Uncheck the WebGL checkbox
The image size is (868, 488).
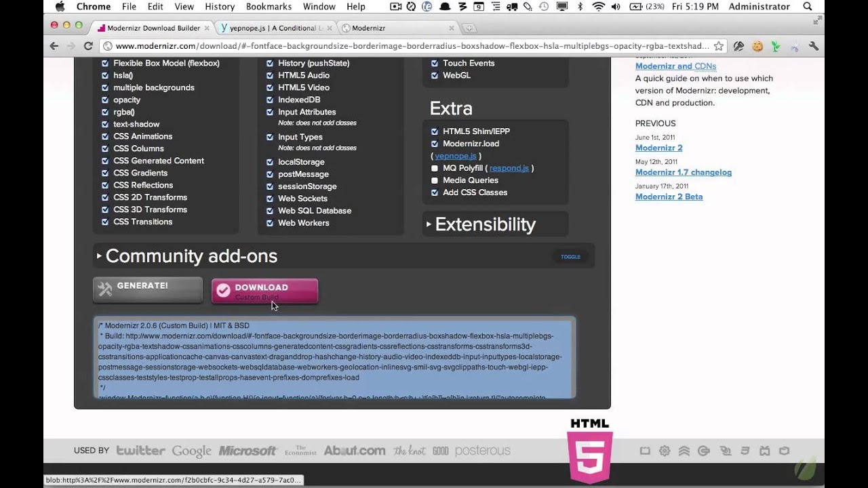pyautogui.click(x=435, y=75)
